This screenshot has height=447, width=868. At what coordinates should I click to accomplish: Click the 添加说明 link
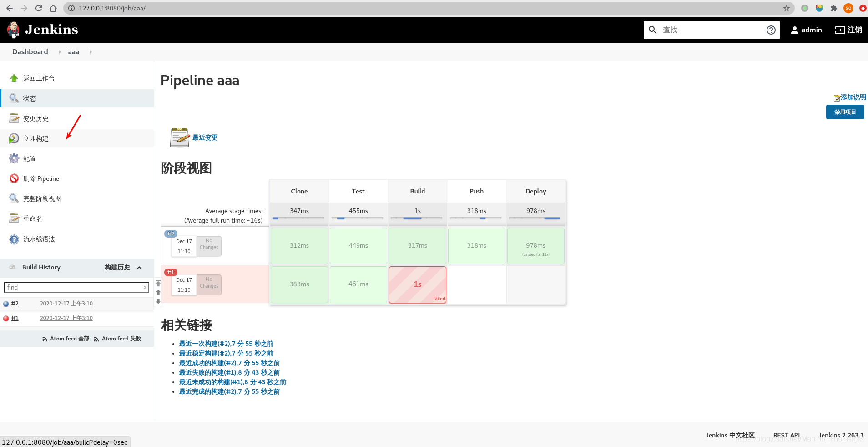click(x=853, y=97)
